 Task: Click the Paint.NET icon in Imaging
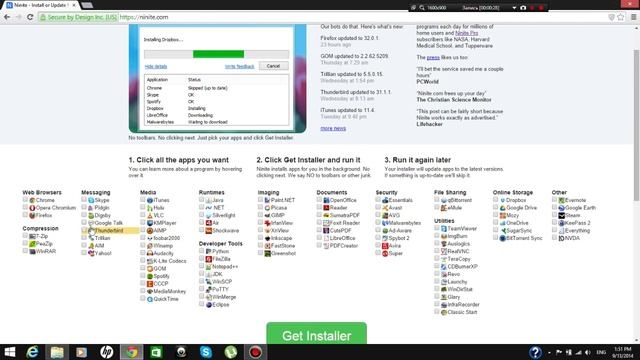[x=267, y=200]
